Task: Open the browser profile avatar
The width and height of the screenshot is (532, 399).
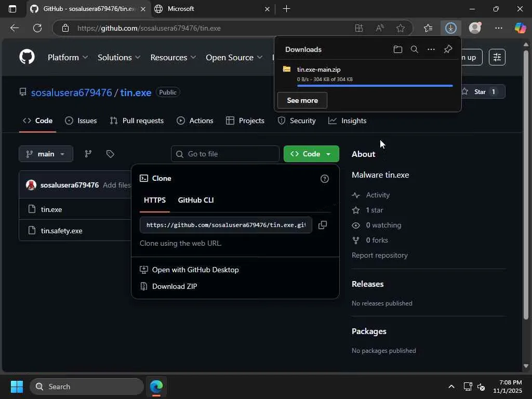Action: (475, 28)
